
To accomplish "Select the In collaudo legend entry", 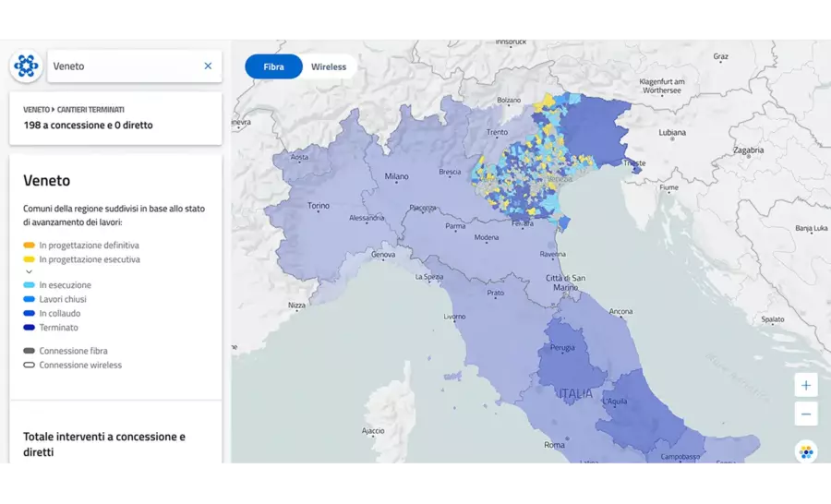I will [x=52, y=313].
